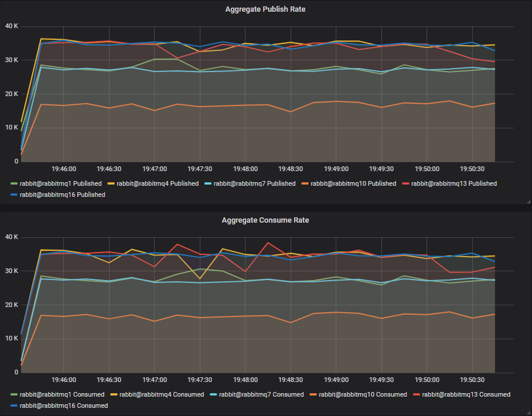
Task: Click the rabbit@rabbitmq16 Consumed legend label
Action: pyautogui.click(x=63, y=405)
